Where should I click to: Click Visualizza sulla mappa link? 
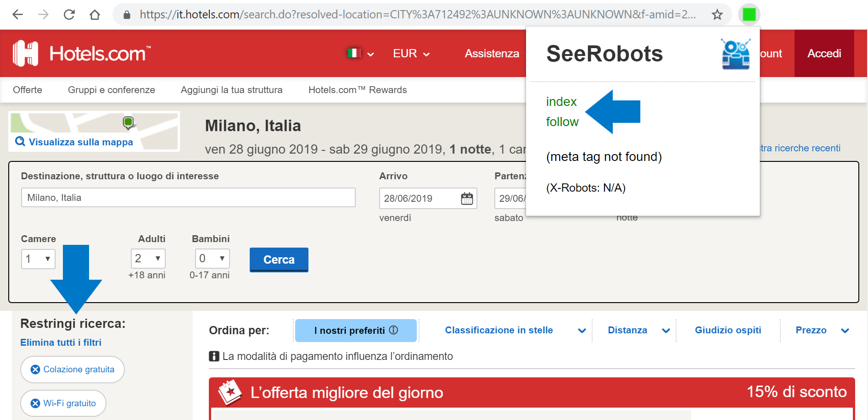coord(81,142)
